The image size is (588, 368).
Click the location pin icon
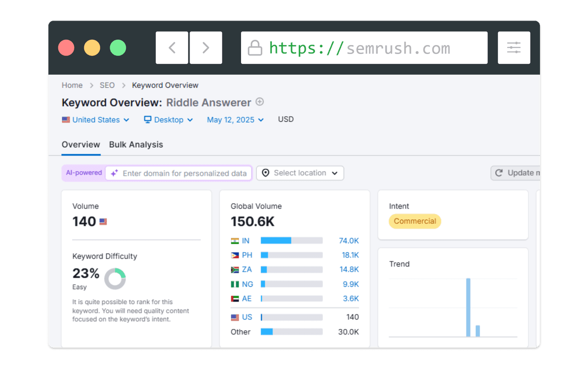[266, 173]
